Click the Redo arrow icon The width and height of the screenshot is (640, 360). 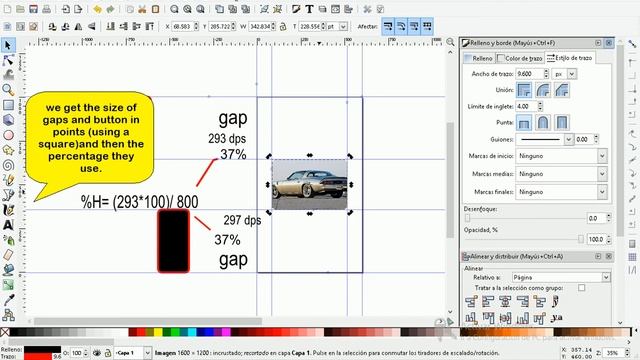point(110,9)
